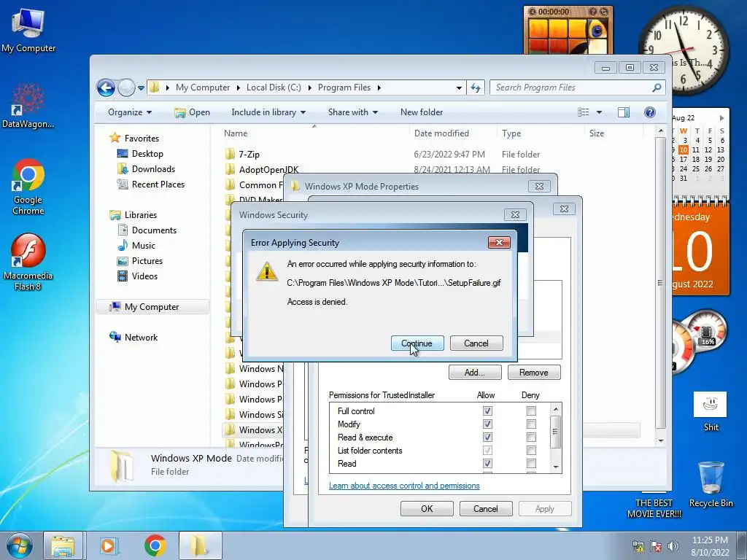Sort by Name column header
The height and width of the screenshot is (560, 747).
pyautogui.click(x=314, y=133)
